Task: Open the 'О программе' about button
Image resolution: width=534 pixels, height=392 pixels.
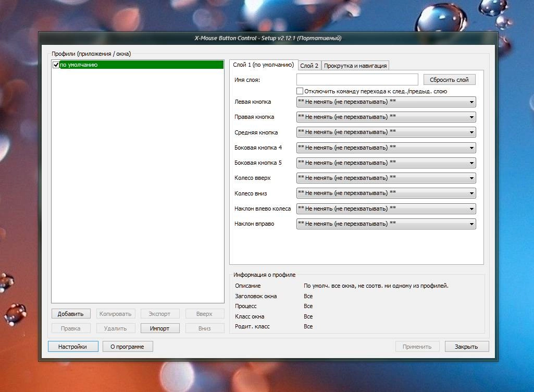Action: [x=128, y=346]
